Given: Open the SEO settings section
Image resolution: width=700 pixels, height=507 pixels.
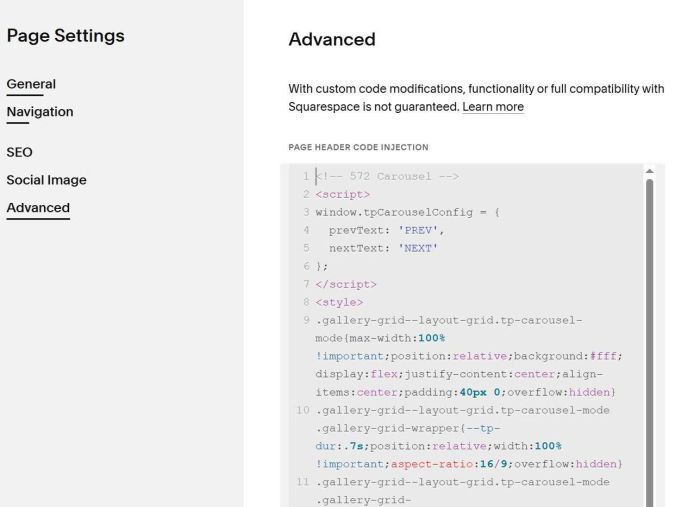Looking at the screenshot, I should pyautogui.click(x=20, y=153).
